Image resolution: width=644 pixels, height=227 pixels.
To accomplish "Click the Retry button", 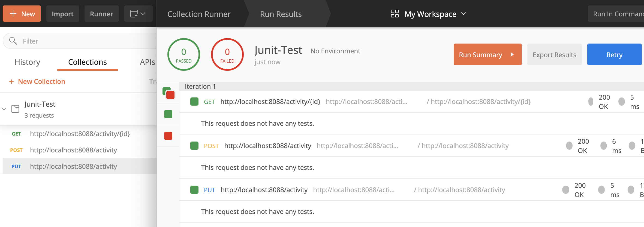I will (614, 54).
